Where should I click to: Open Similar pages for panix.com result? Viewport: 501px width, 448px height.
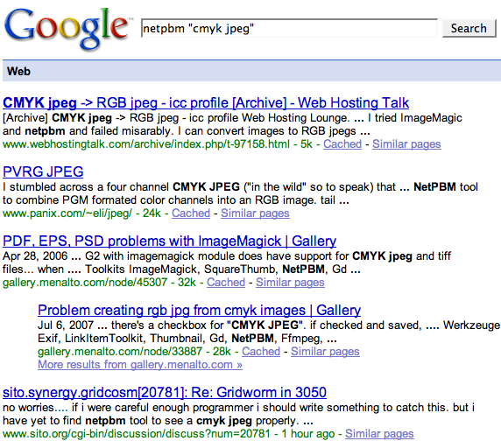(255, 213)
